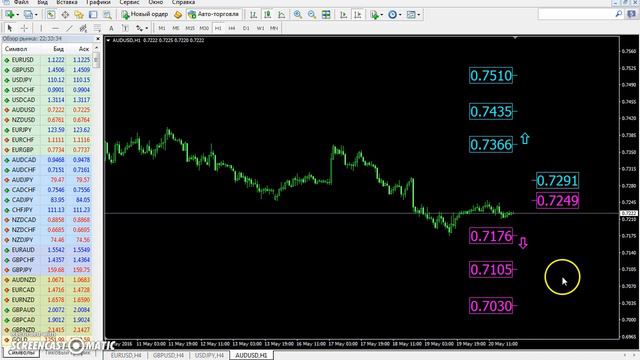Open the Окно menu
The image size is (640, 360).
click(x=156, y=2)
